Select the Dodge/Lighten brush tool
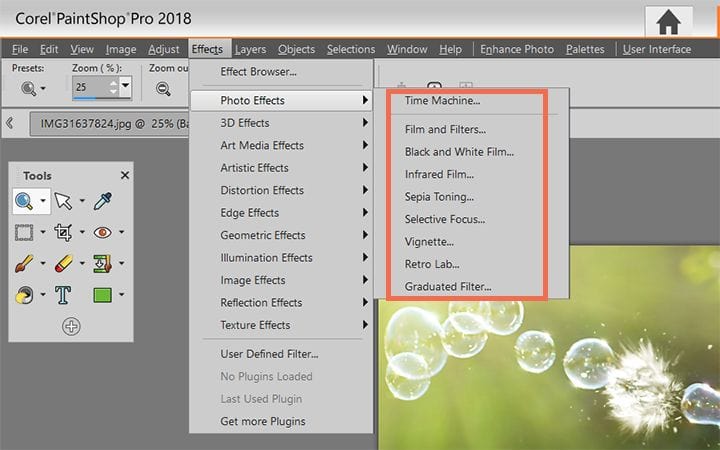This screenshot has height=450, width=720. click(24, 295)
